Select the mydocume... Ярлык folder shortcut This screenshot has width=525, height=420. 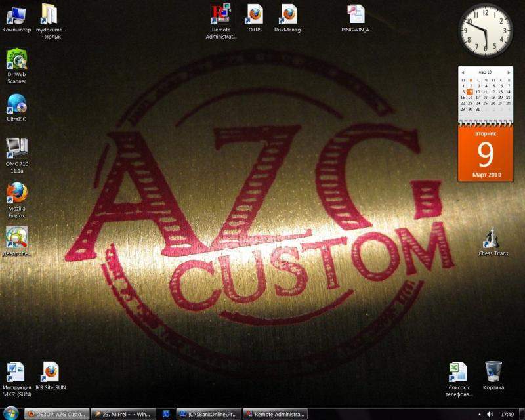click(51, 21)
